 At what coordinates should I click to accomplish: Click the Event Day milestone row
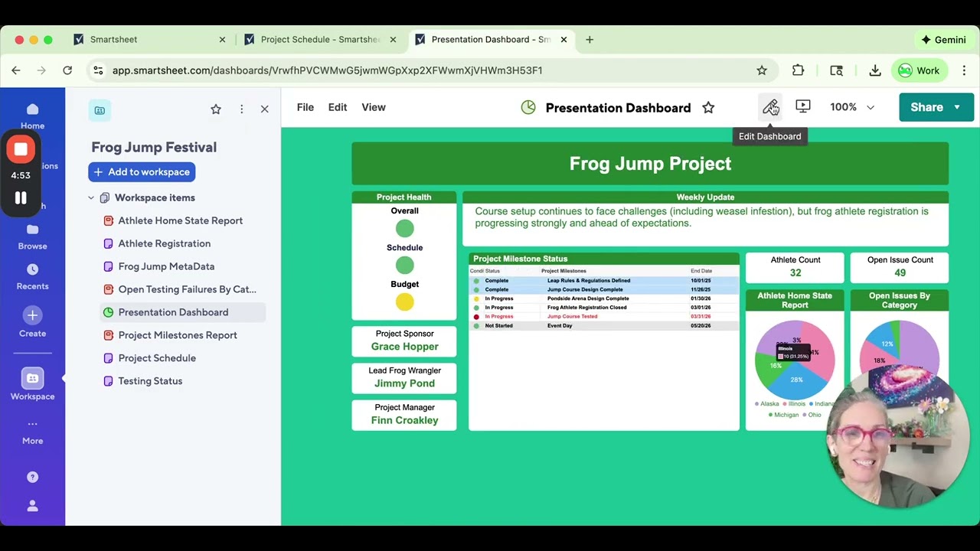[x=604, y=326]
